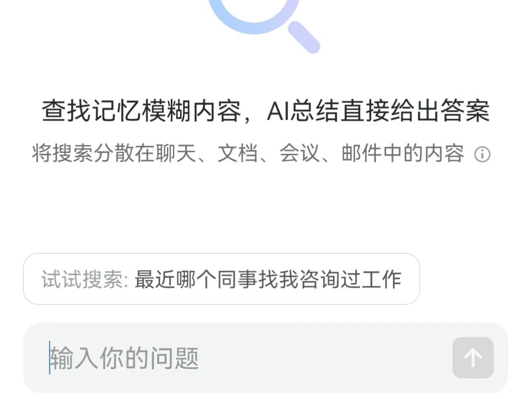Viewport: 532px width, 399px height.
Task: Click the word 邮件中的内容 in subtitle
Action: [x=403, y=153]
